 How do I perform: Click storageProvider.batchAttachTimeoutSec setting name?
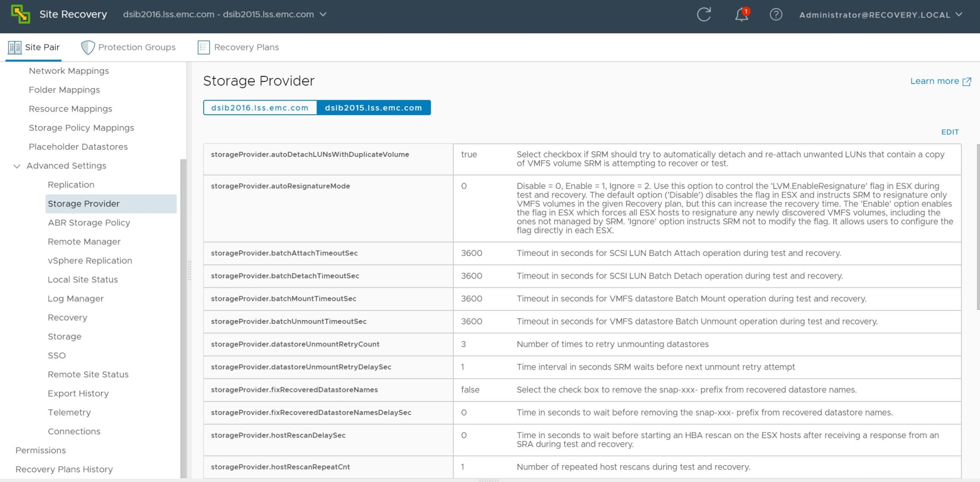click(284, 253)
